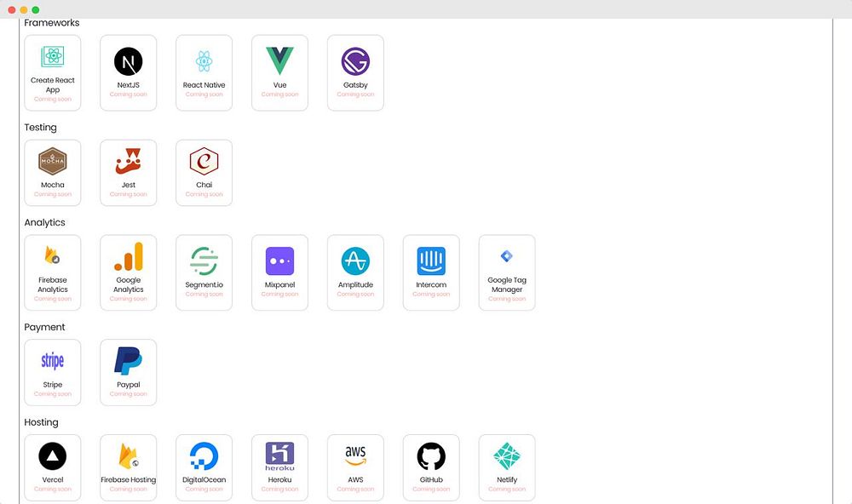Click the Google Tag Manager diamond icon
Viewport: 852px width, 504px height.
pyautogui.click(x=507, y=255)
